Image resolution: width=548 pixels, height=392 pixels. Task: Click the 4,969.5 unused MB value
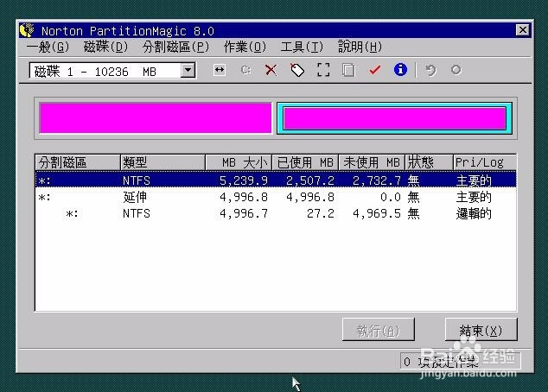377,213
